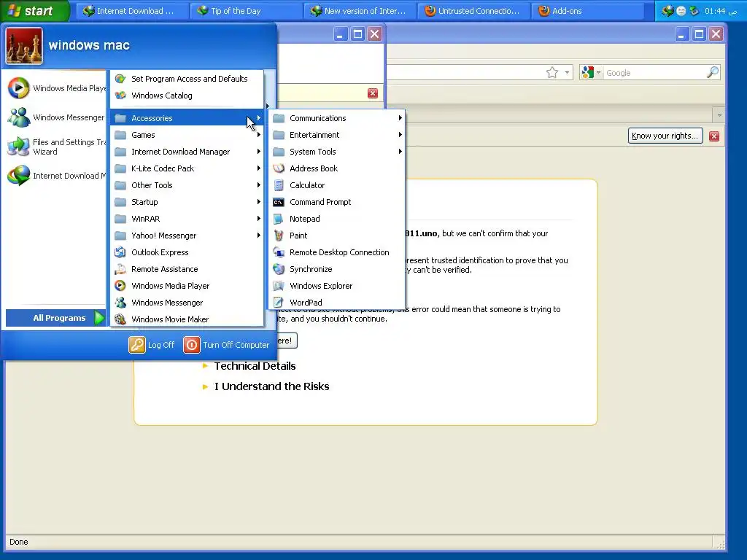Expand the Entertainment submenu
Screen dimensions: 747x560
coord(337,135)
